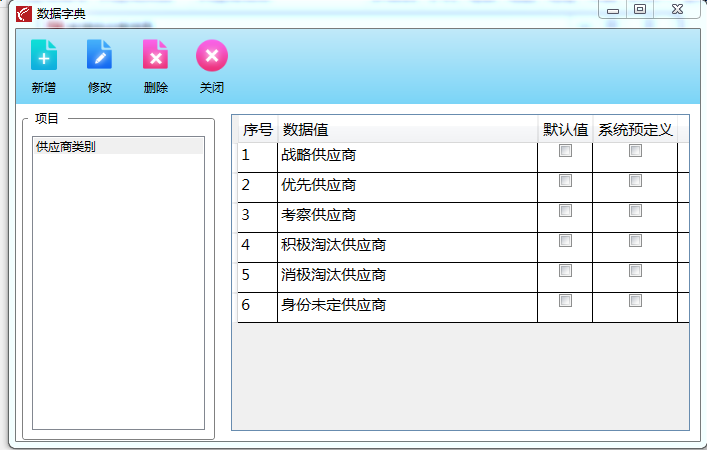
Task: Toggle 默认值 checkbox for 考察供应商
Action: (x=565, y=211)
